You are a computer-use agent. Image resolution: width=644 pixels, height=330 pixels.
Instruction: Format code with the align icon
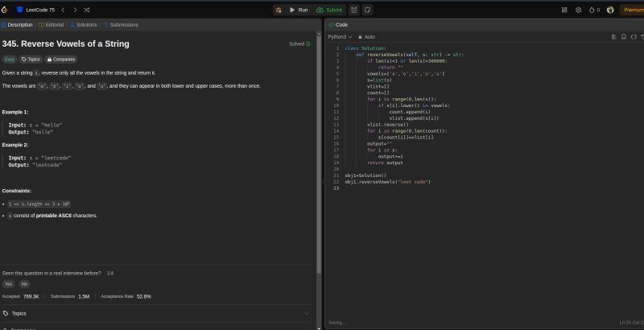(x=614, y=36)
